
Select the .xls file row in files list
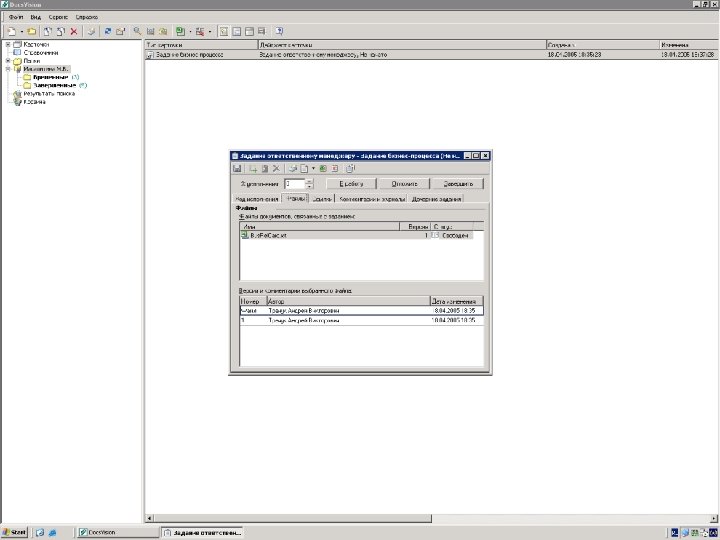[x=356, y=235]
